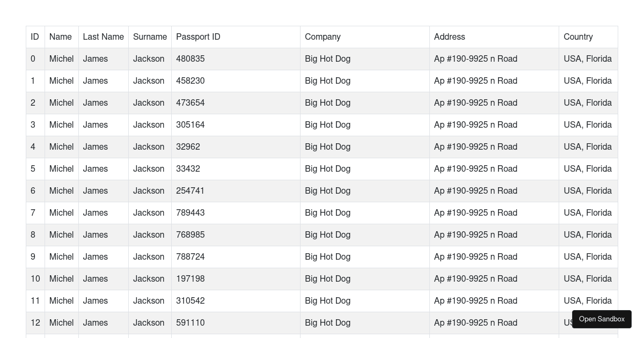This screenshot has width=644, height=338.
Task: Click the Company column header
Action: tap(323, 37)
